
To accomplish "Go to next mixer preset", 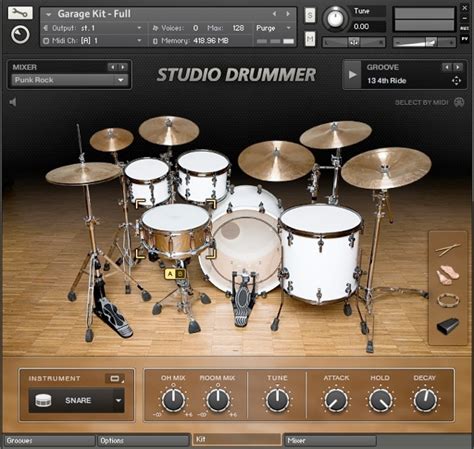I will coord(123,67).
